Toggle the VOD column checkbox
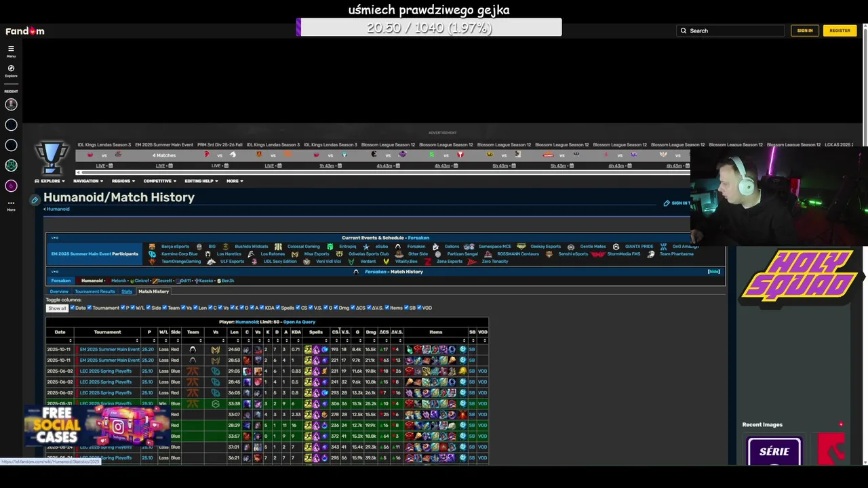 click(x=419, y=308)
